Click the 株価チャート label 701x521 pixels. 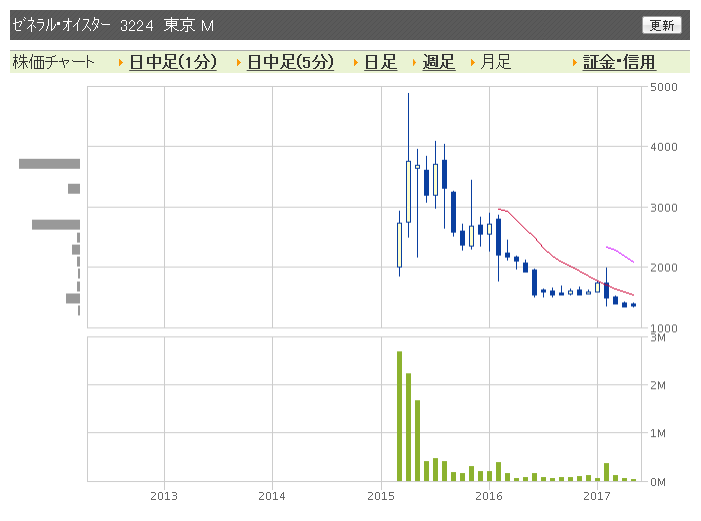pyautogui.click(x=54, y=62)
